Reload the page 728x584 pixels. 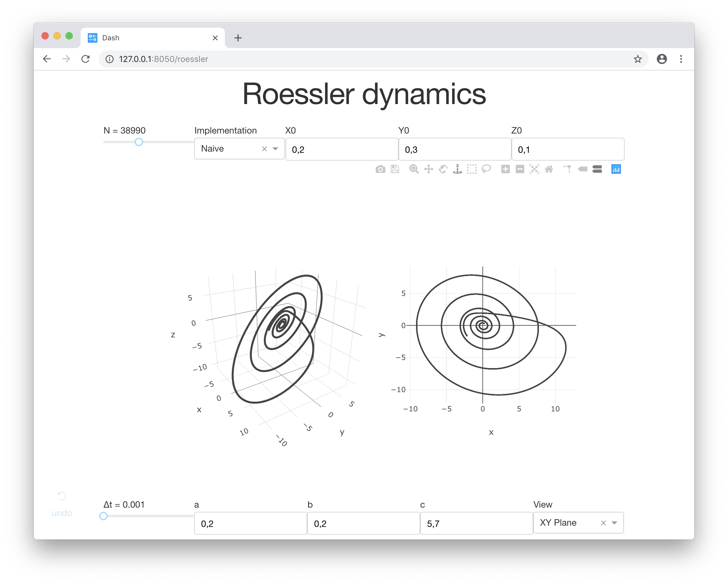[85, 59]
